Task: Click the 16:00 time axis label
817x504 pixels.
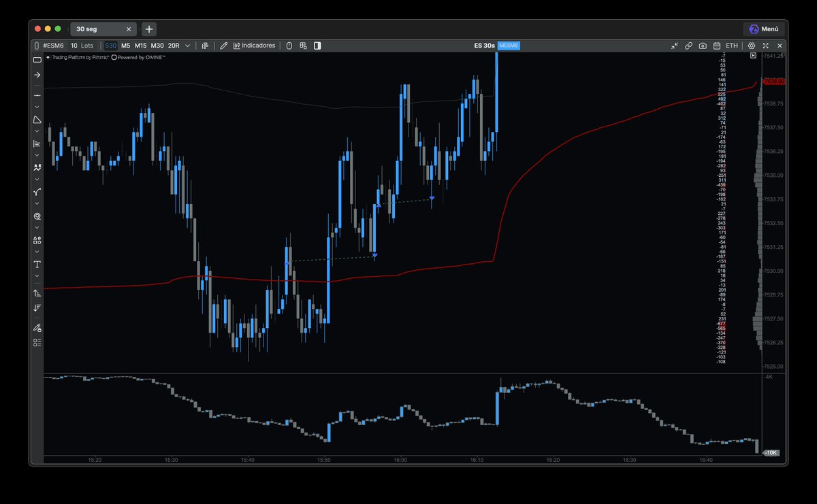Action: coord(400,460)
